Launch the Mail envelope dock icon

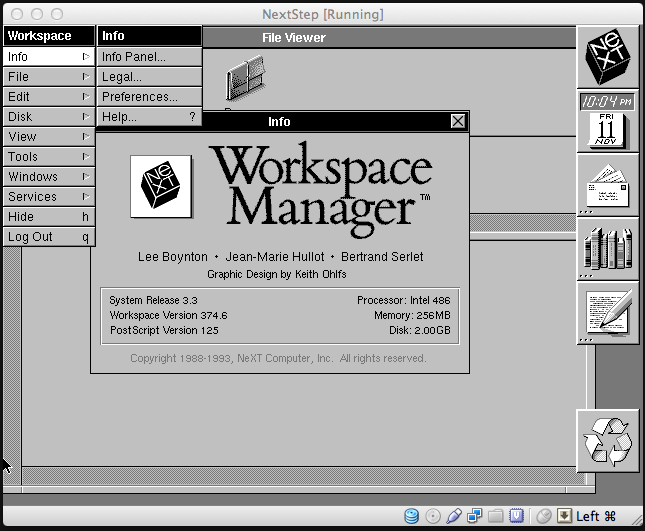pos(608,186)
